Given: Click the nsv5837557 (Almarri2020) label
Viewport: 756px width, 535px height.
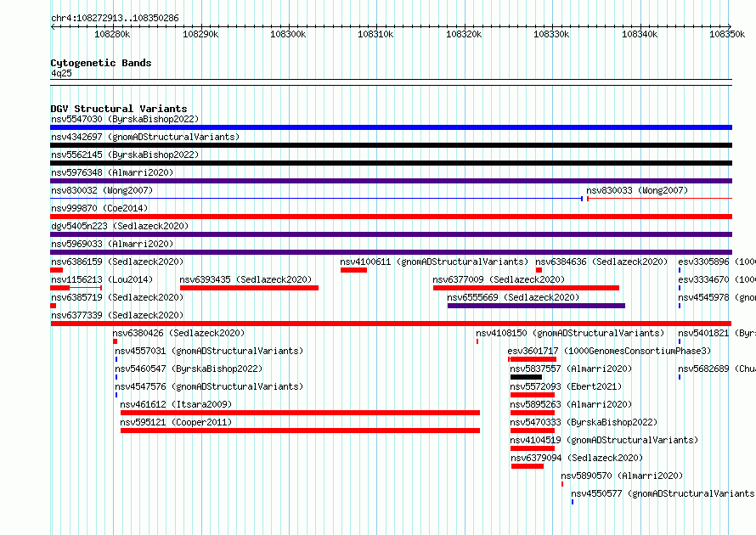Looking at the screenshot, I should (x=571, y=369).
